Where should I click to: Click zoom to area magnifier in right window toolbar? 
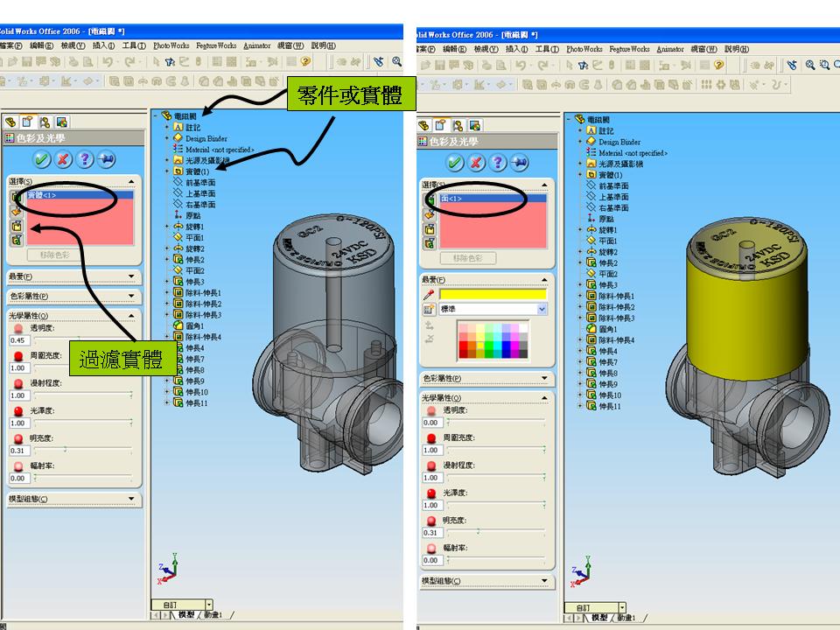click(x=824, y=65)
